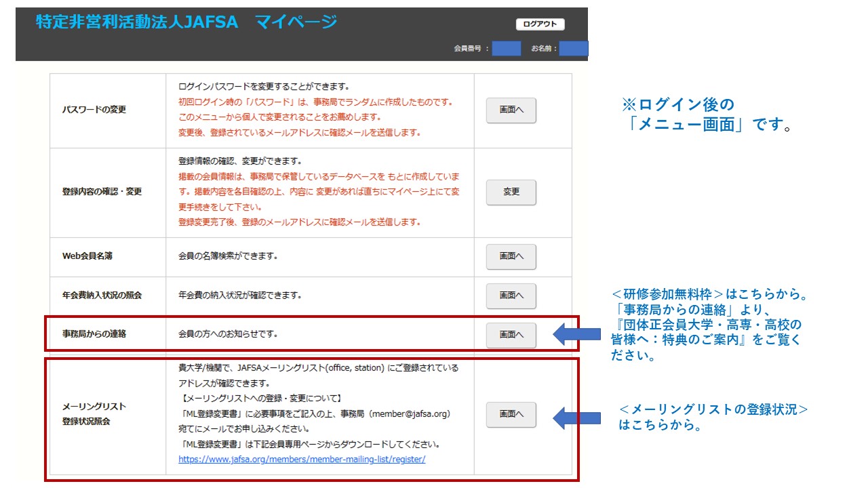Viewport: 868px width, 488px height.
Task: Click the お名前 label in header
Action: tap(544, 49)
